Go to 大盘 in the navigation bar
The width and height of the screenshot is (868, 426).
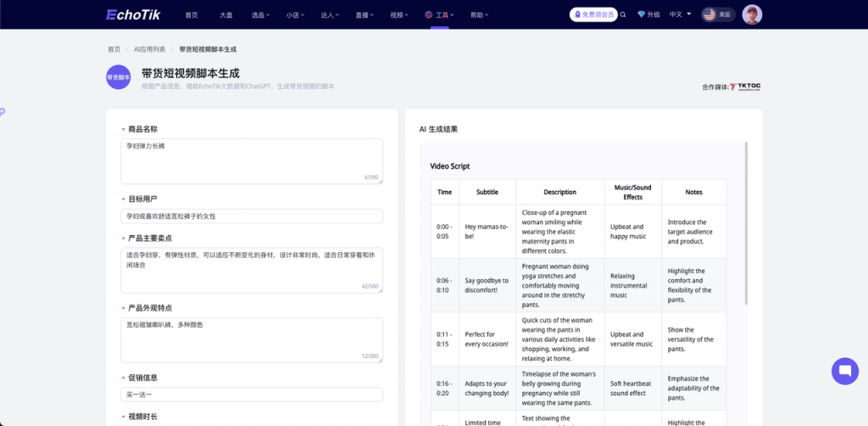point(225,14)
